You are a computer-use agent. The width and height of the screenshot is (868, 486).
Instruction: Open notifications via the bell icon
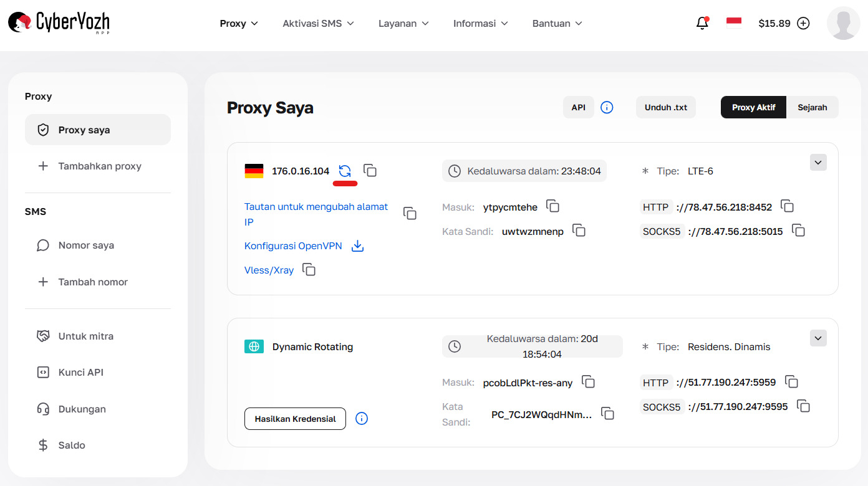702,22
